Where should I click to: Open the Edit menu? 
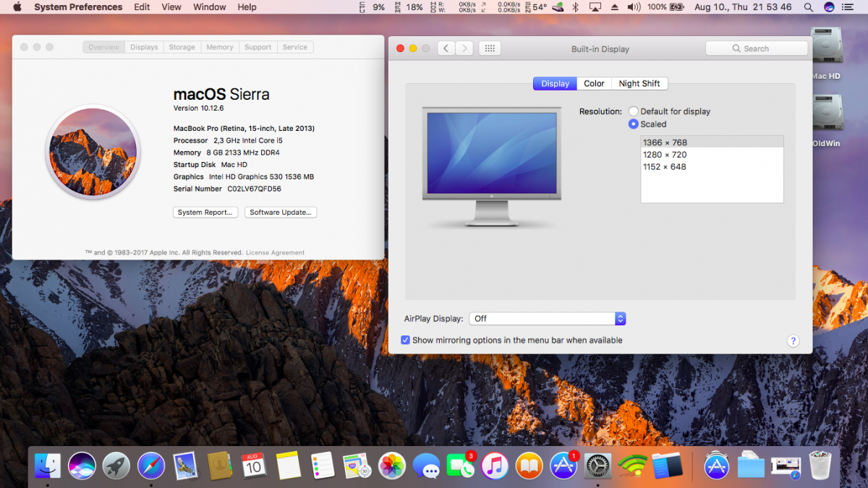(x=142, y=7)
